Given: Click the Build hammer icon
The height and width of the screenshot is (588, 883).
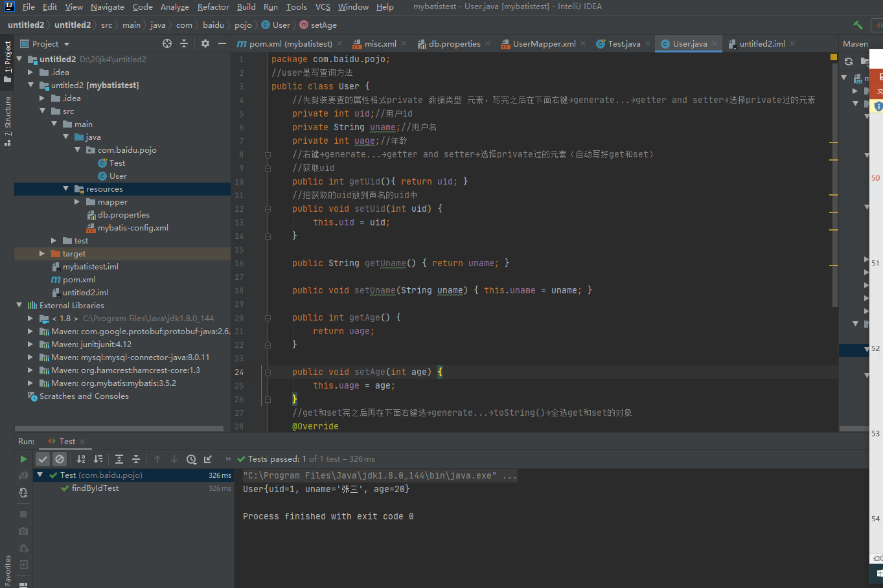Looking at the screenshot, I should click(x=858, y=25).
